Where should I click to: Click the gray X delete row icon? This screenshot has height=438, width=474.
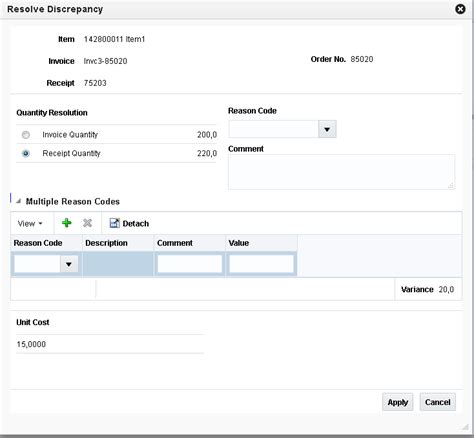87,223
